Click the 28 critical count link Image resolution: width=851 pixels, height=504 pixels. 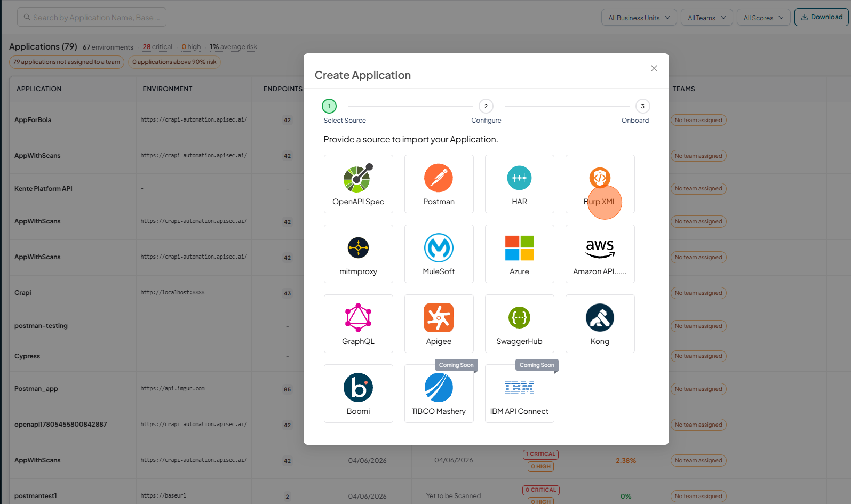(157, 47)
